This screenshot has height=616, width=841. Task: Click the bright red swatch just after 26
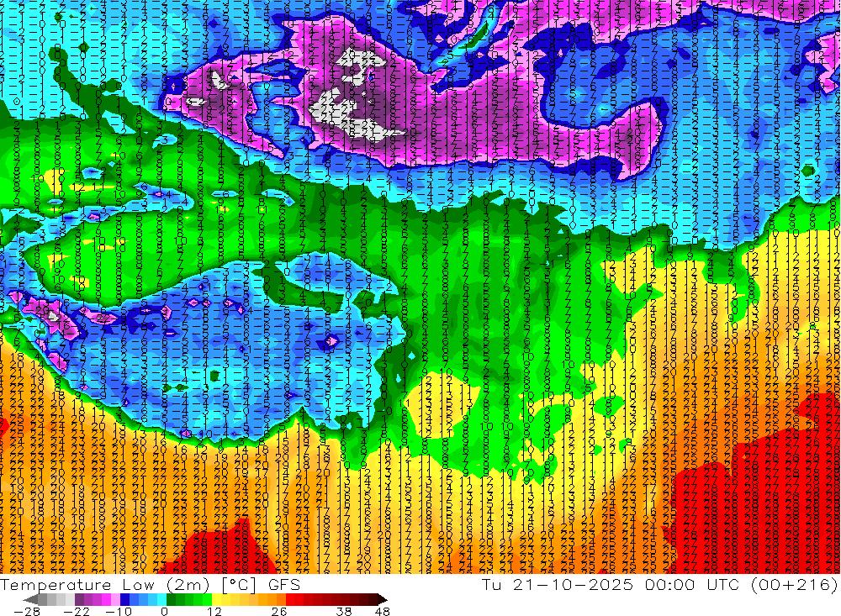290,599
